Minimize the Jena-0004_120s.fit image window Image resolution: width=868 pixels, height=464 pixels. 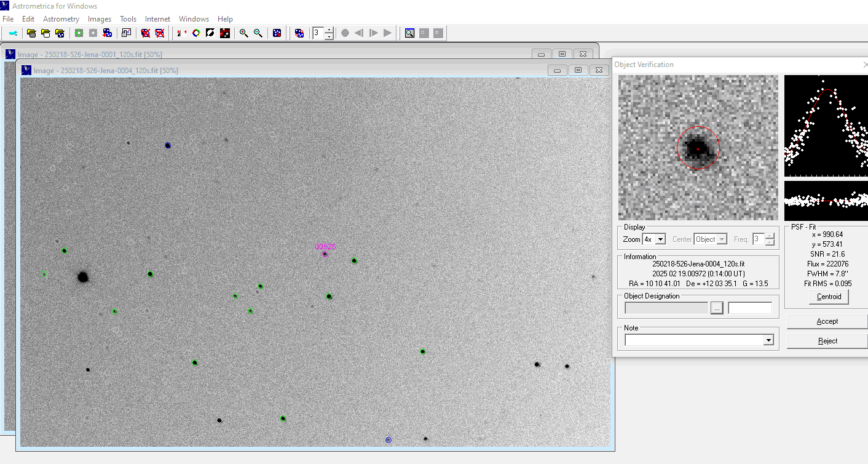558,70
